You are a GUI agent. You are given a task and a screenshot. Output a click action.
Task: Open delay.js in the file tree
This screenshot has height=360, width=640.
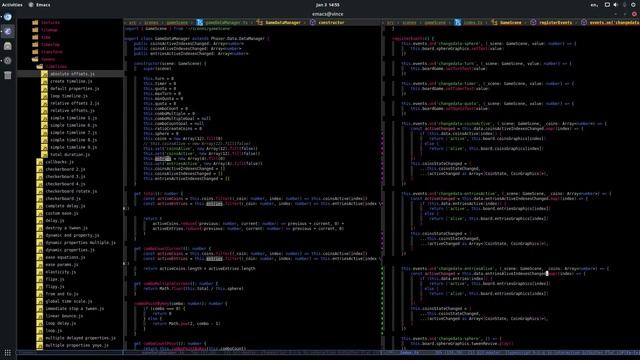pyautogui.click(x=55, y=221)
